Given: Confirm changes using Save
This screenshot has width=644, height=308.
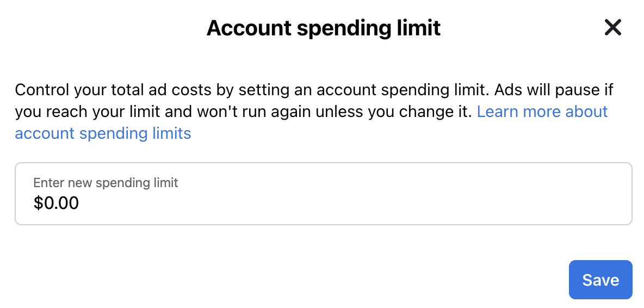Looking at the screenshot, I should [x=600, y=280].
